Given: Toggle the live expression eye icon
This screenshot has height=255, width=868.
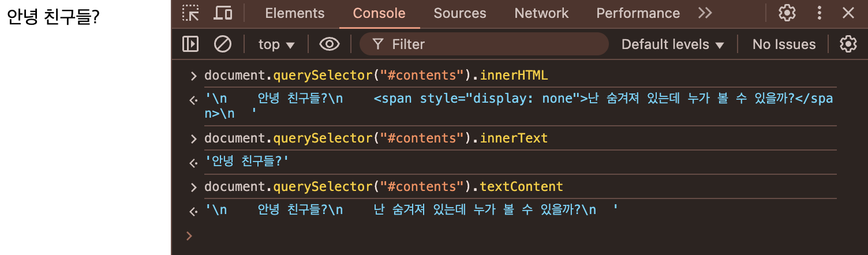Looking at the screenshot, I should [x=330, y=44].
